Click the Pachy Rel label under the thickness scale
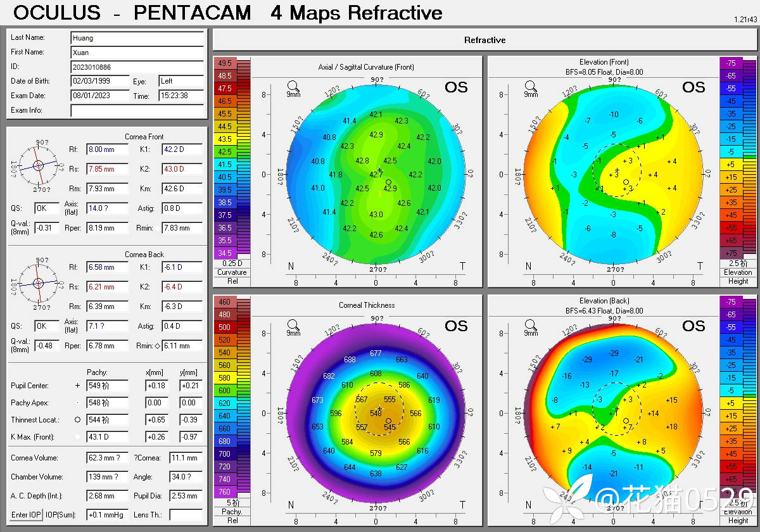Screen dimensions: 760x532 pyautogui.click(x=232, y=516)
